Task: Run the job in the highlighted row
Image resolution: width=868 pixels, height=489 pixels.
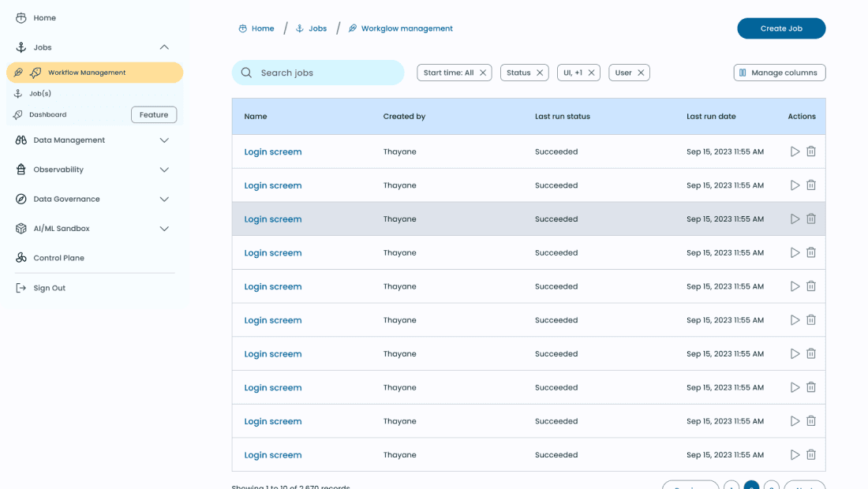Action: pyautogui.click(x=795, y=219)
